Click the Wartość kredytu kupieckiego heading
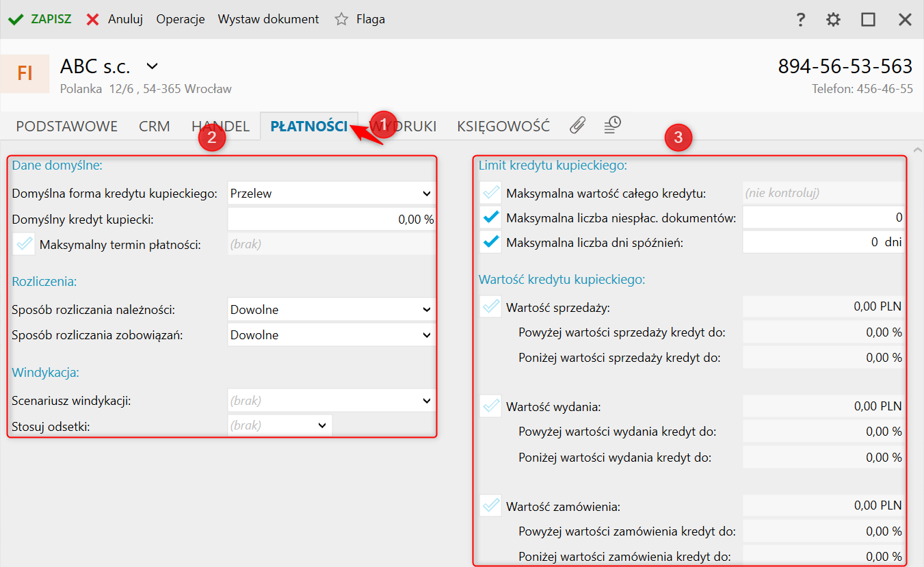This screenshot has height=567, width=924. (x=562, y=279)
